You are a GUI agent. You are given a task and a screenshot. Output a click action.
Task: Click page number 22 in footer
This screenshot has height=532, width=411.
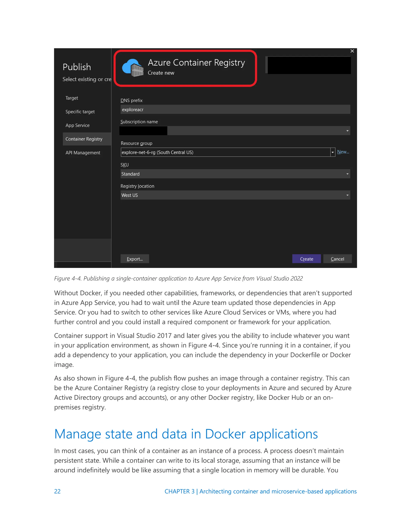click(x=57, y=491)
